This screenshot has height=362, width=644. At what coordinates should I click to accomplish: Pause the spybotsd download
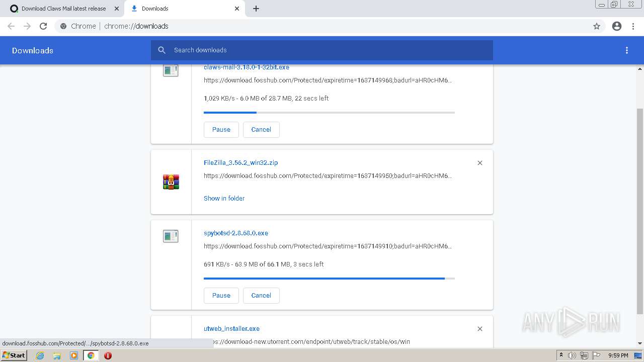tap(221, 295)
